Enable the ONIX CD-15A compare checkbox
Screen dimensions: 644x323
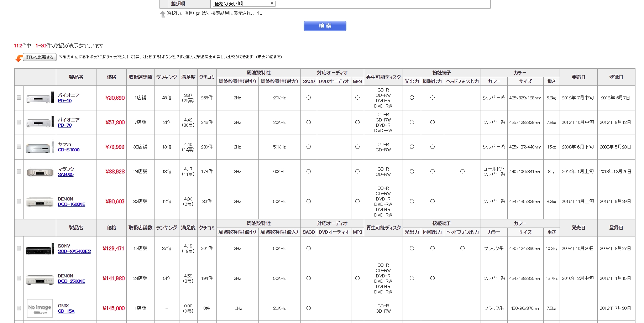(19, 308)
